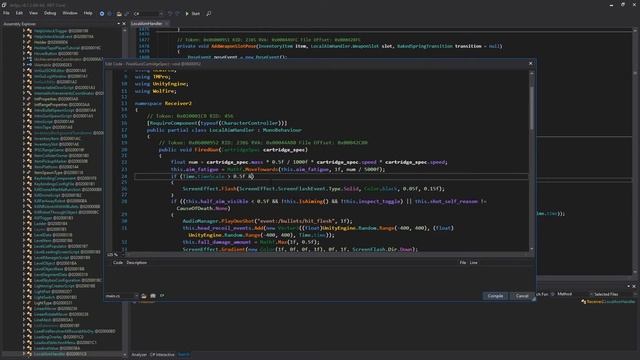Click the blue navigate backward icon
The width and height of the screenshot is (640, 360).
(102, 13)
